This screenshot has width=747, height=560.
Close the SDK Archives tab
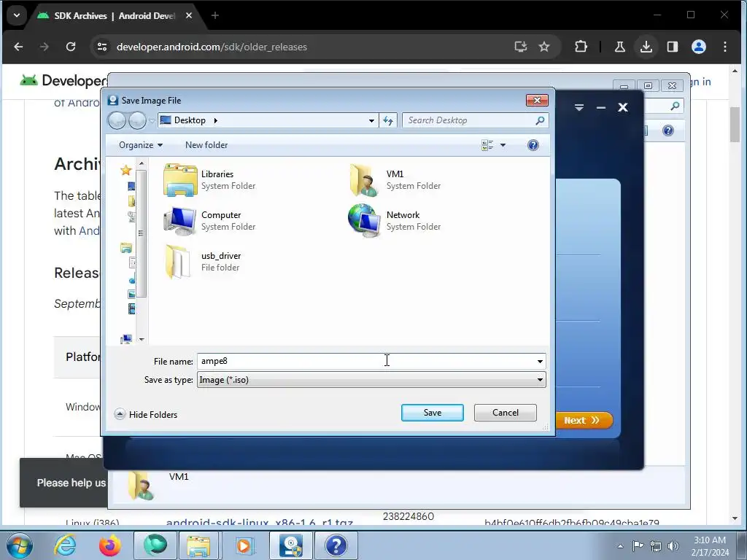coord(189,16)
